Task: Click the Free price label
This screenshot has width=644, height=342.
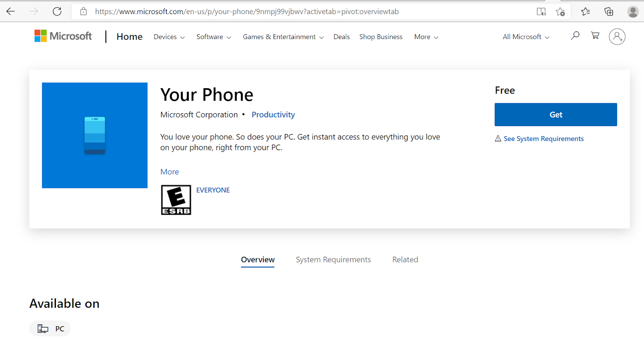Action: point(505,90)
